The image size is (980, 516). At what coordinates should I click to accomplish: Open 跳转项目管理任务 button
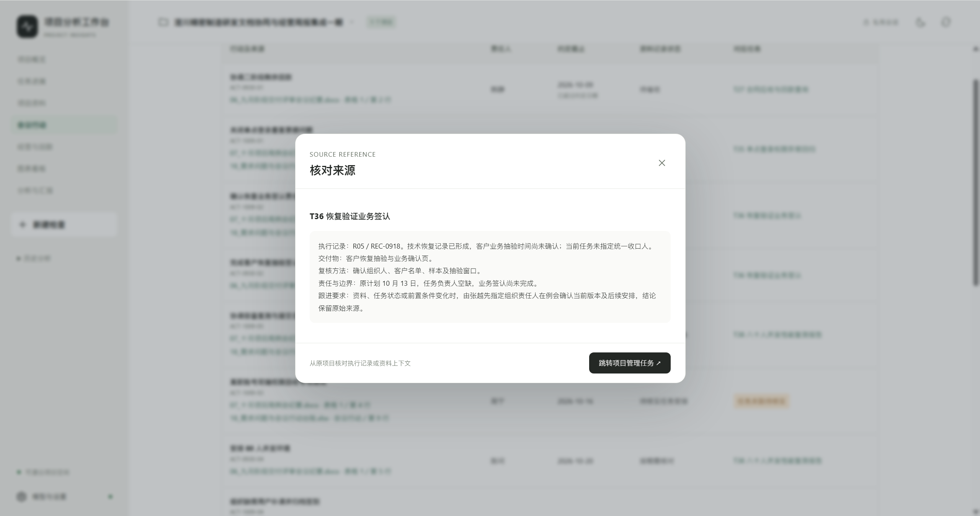tap(630, 363)
